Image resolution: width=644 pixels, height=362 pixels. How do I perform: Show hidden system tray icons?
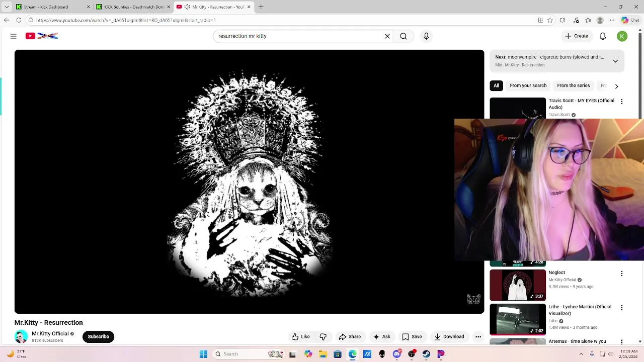[581, 354]
